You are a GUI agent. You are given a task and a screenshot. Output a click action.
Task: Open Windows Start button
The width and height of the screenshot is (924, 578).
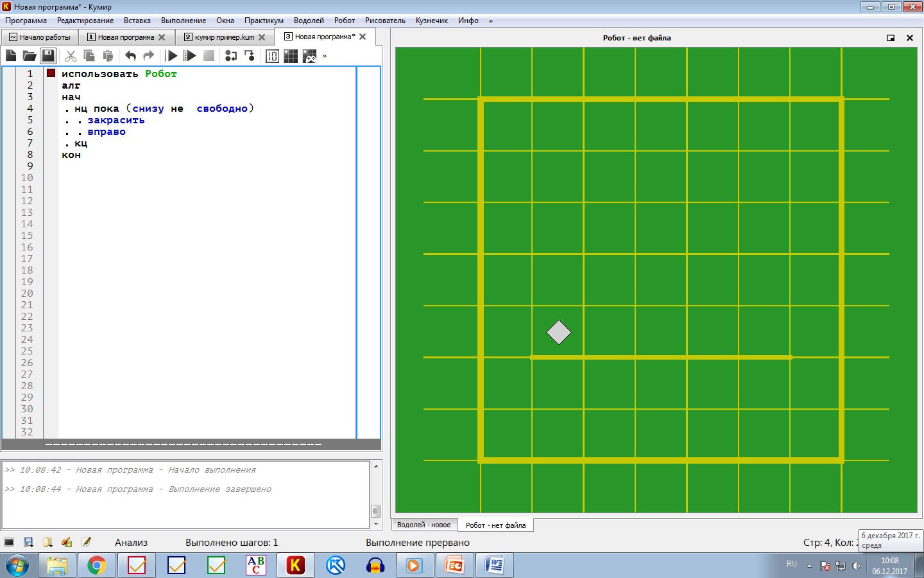[x=17, y=566]
